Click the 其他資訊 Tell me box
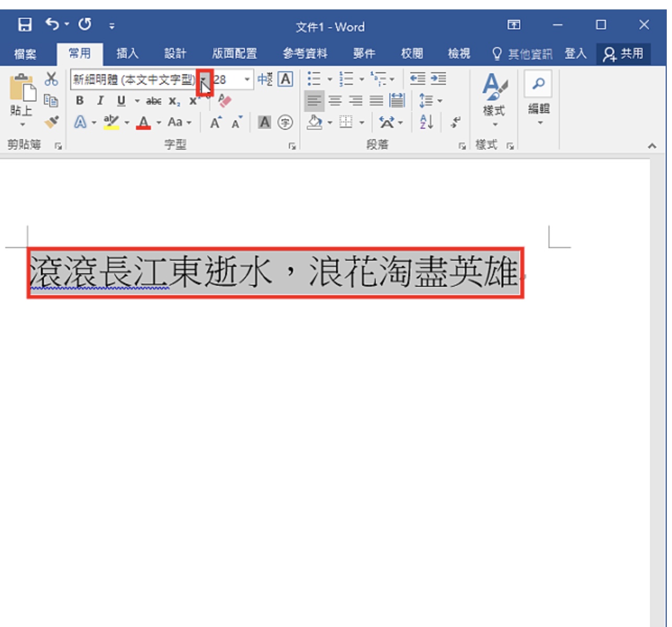This screenshot has width=672, height=627. (x=522, y=53)
